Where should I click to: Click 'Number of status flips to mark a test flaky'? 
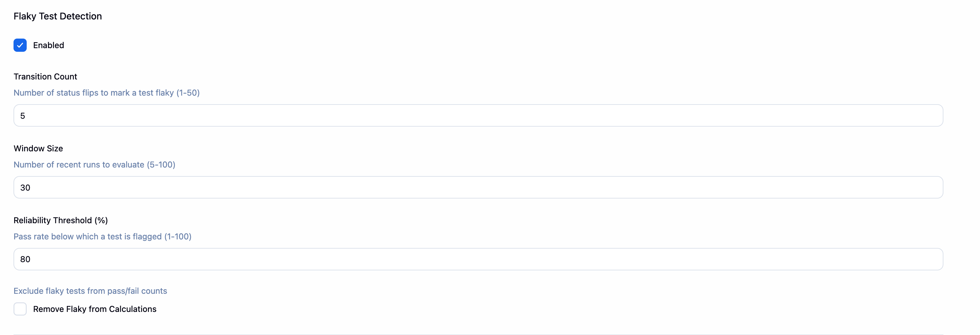106,93
